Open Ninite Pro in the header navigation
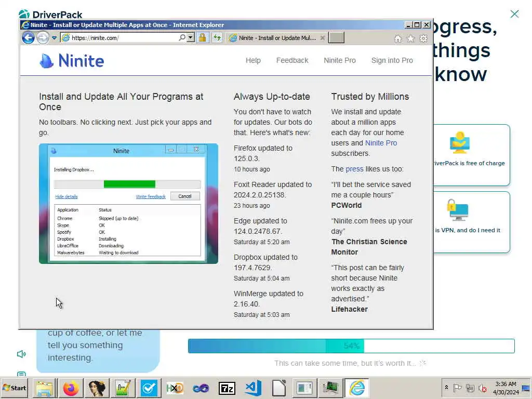 [340, 60]
